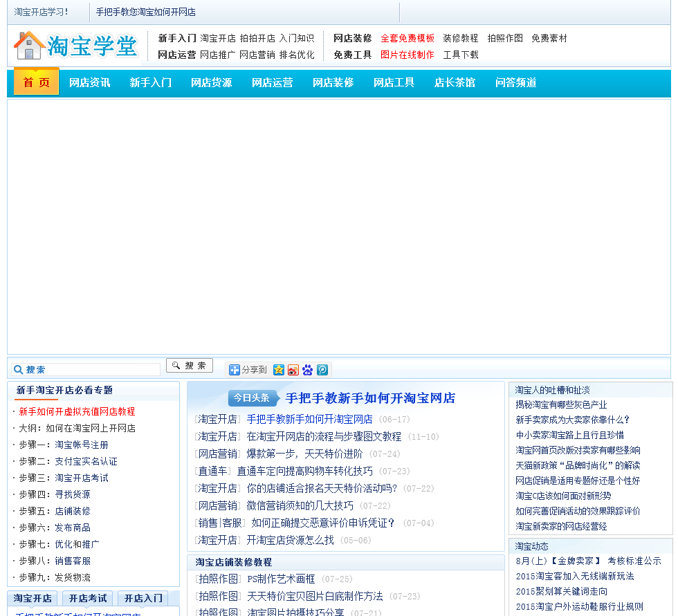Viewport: 678px width, 616px height.
Task: Open 工具下载 header link
Action: (461, 55)
